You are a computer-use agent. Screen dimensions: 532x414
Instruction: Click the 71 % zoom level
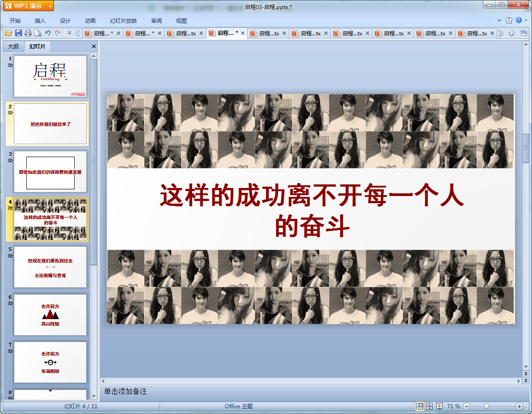click(453, 406)
